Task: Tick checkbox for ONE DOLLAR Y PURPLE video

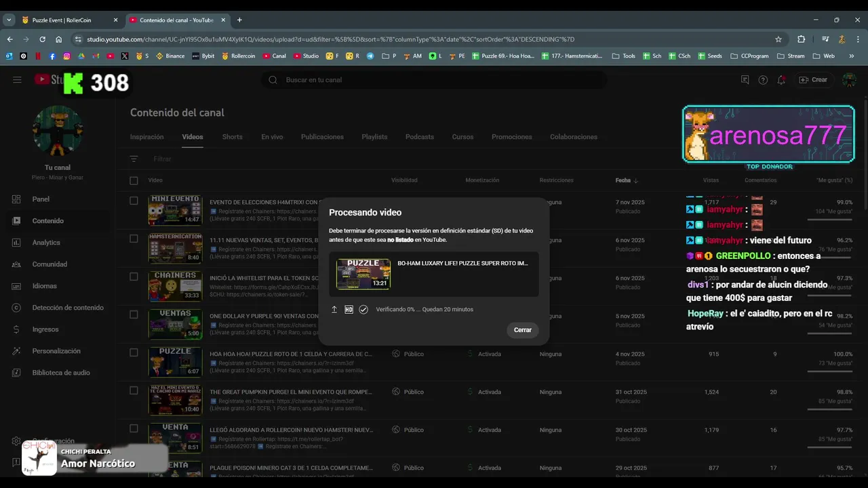Action: pos(134,314)
